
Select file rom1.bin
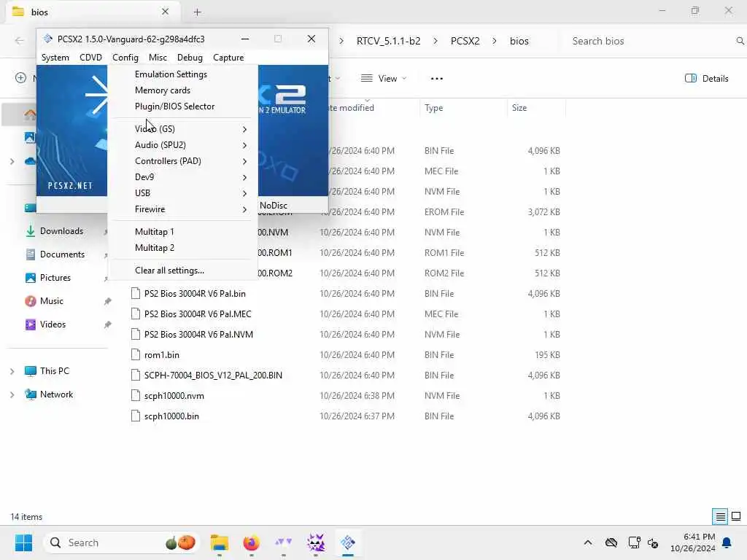[161, 355]
